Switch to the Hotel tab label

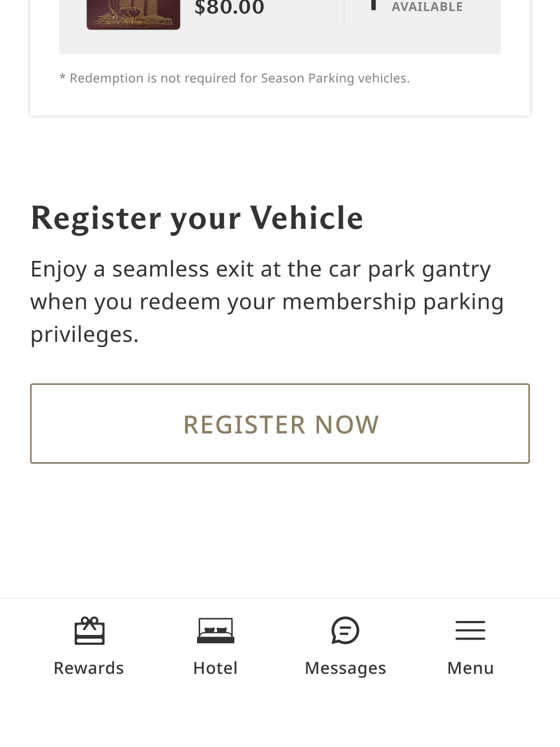[215, 668]
